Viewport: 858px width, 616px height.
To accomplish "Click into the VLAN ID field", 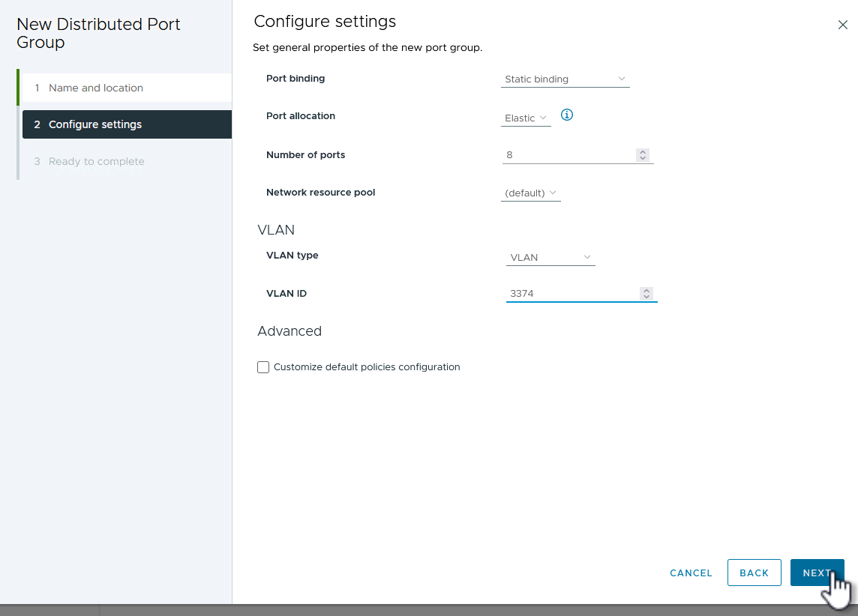I will [571, 294].
